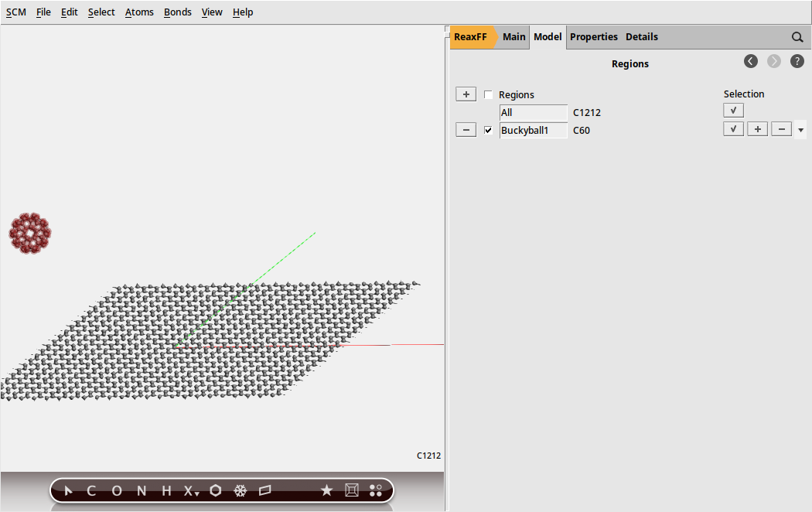Click the Selection check button for Buckyball1
The width and height of the screenshot is (812, 512).
pos(732,128)
